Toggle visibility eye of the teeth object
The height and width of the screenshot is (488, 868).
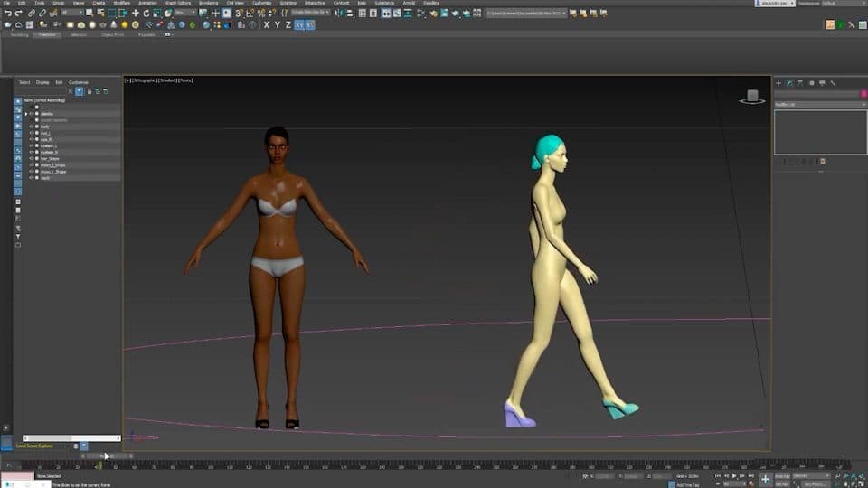coord(32,178)
